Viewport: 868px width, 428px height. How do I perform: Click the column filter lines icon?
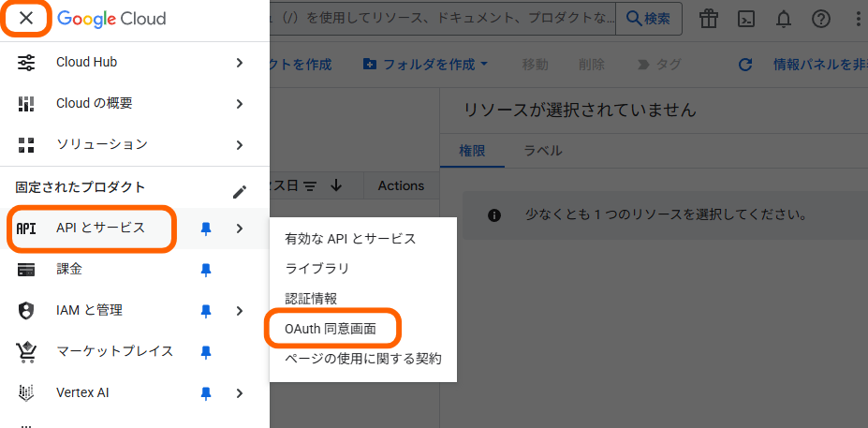(x=310, y=186)
